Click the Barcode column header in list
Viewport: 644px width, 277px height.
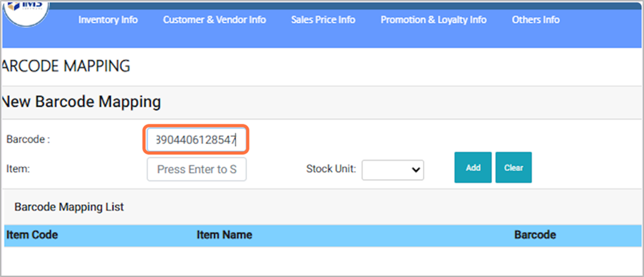pyautogui.click(x=535, y=235)
